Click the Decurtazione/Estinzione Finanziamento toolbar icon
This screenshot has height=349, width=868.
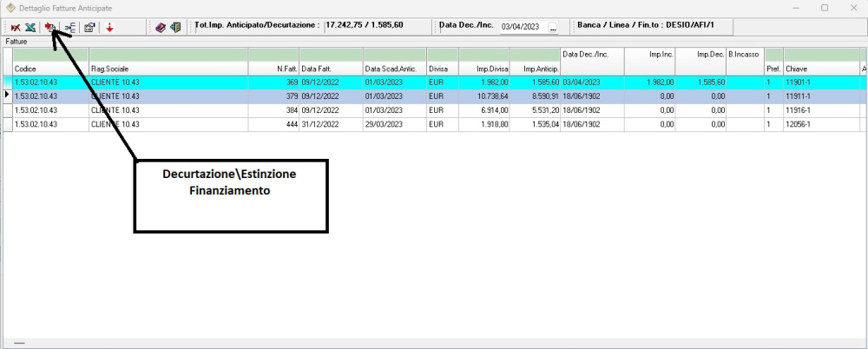click(50, 28)
